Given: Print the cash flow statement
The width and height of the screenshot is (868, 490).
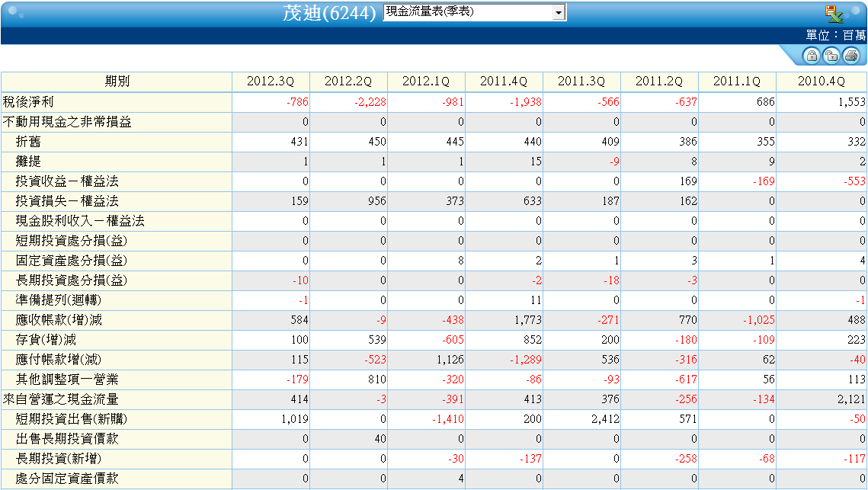Looking at the screenshot, I should [x=850, y=56].
